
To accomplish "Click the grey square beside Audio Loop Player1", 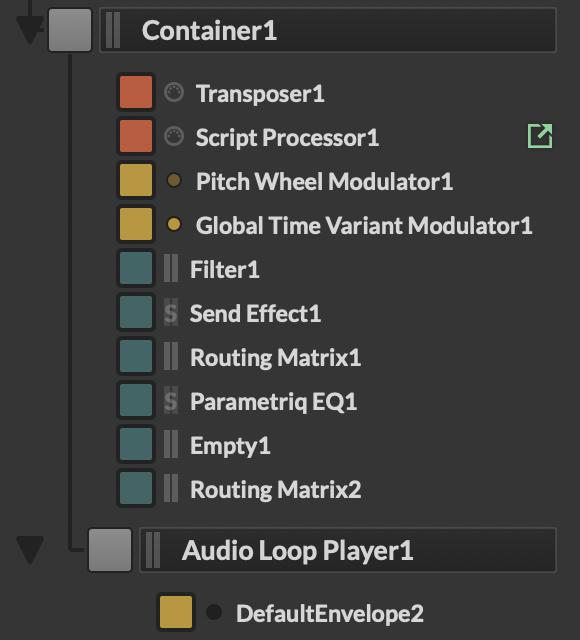I will [110, 550].
